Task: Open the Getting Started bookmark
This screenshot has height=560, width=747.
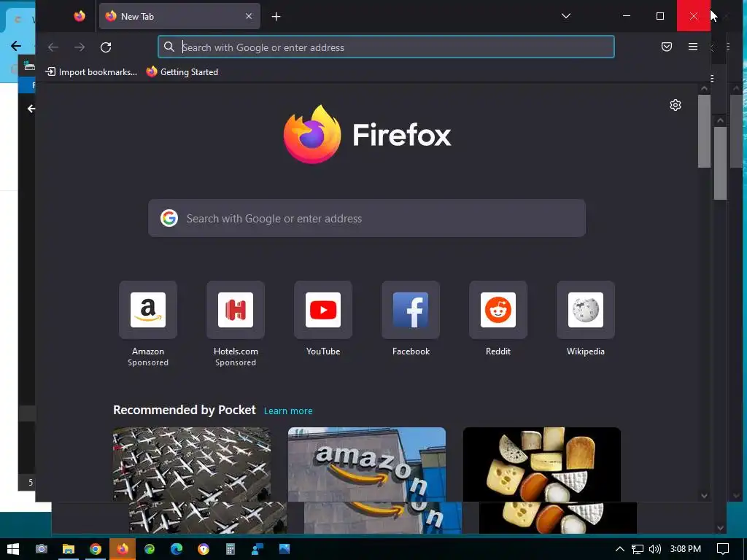Action: click(182, 72)
